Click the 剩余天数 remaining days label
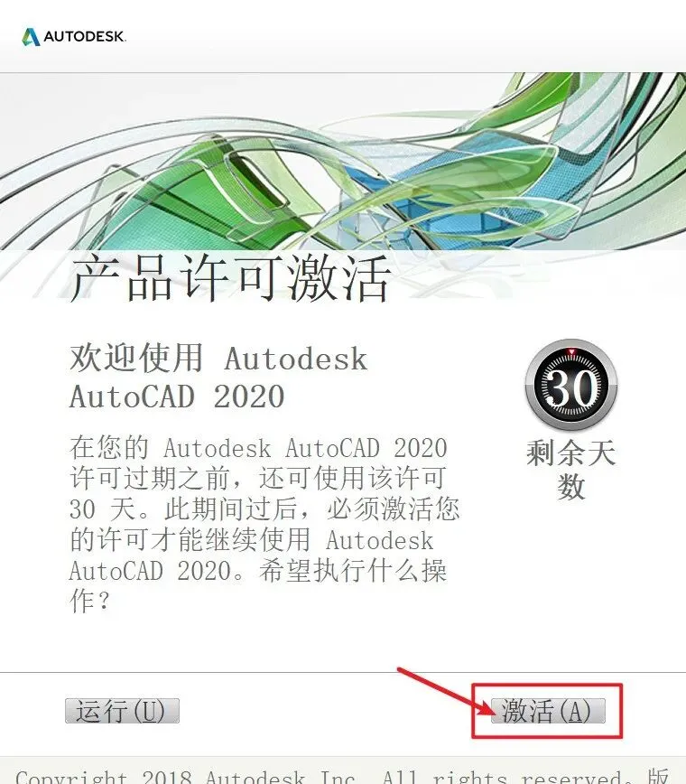Viewport: 686px width, 784px height. [x=570, y=469]
